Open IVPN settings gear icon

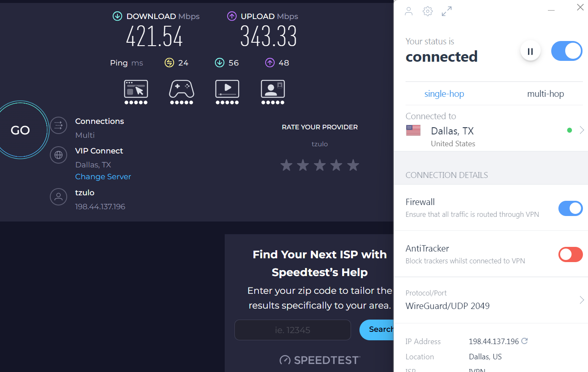click(427, 11)
